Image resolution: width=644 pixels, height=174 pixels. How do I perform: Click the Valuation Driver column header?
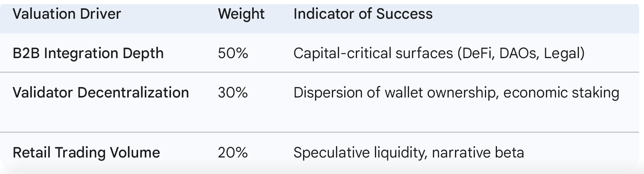click(67, 14)
